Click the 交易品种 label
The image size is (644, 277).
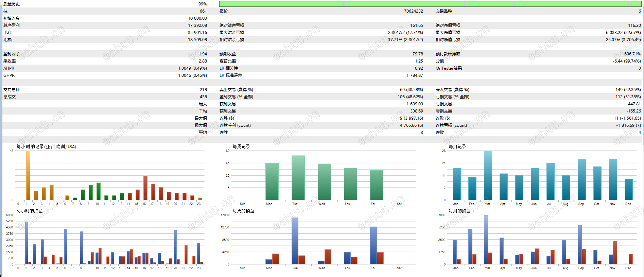444,11
